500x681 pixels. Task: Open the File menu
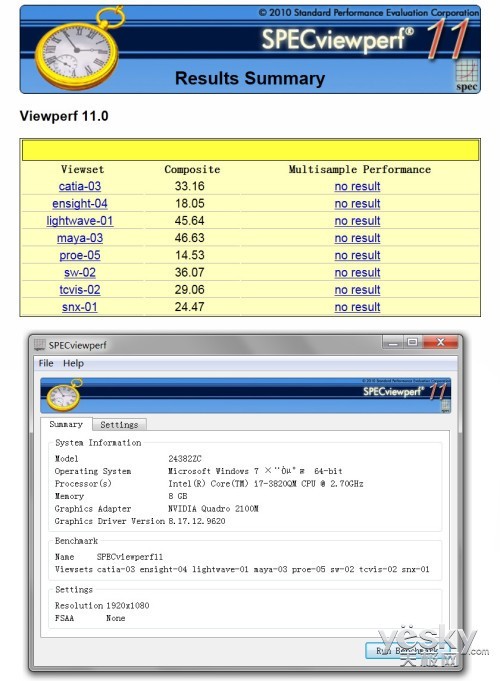pos(46,363)
